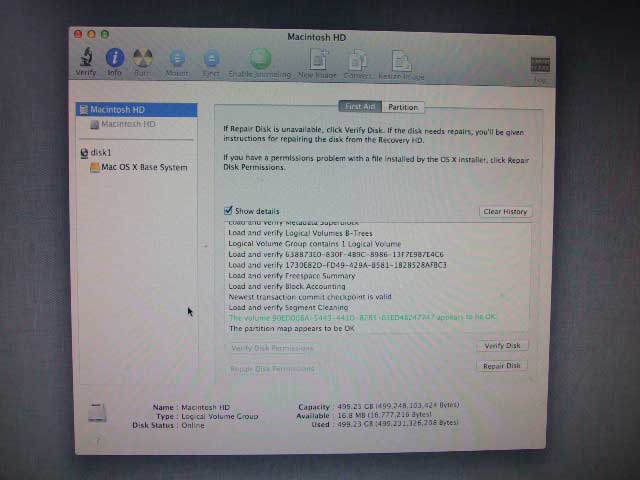Viewport: 640px width, 480px height.
Task: Toggle the Show details checkbox
Action: click(228, 211)
